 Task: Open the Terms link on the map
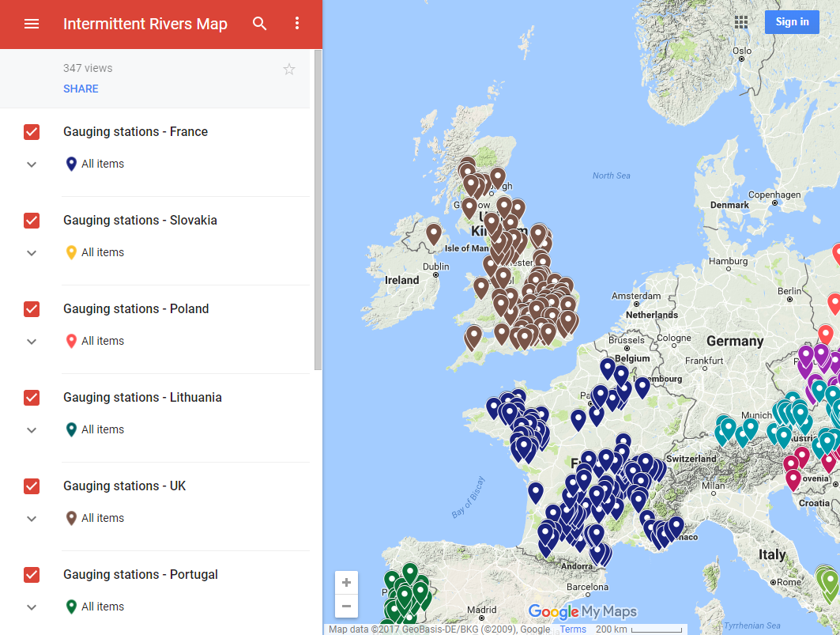pos(573,629)
